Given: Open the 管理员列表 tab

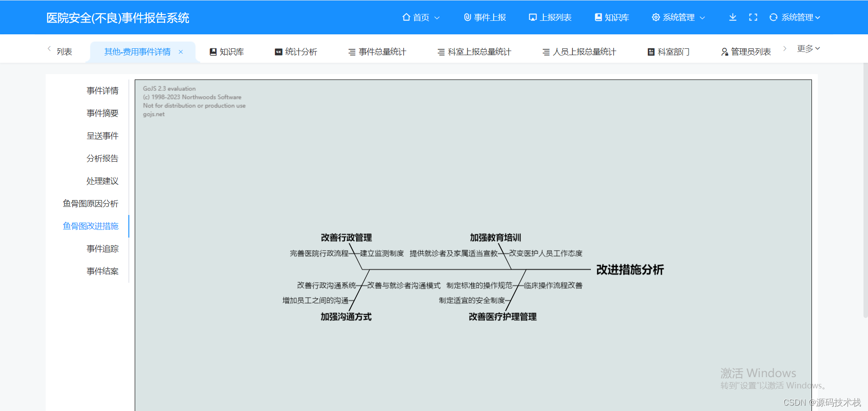Looking at the screenshot, I should pyautogui.click(x=746, y=52).
